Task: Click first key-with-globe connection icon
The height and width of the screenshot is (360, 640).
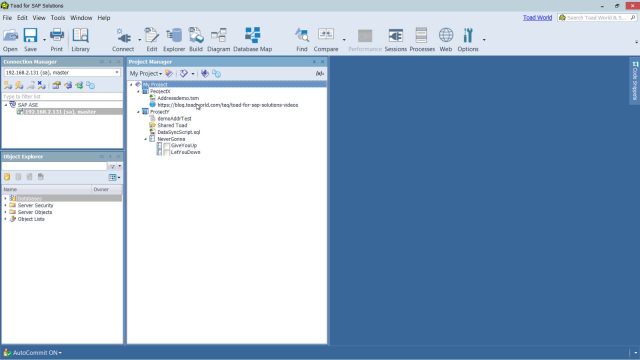Action: [x=8, y=85]
